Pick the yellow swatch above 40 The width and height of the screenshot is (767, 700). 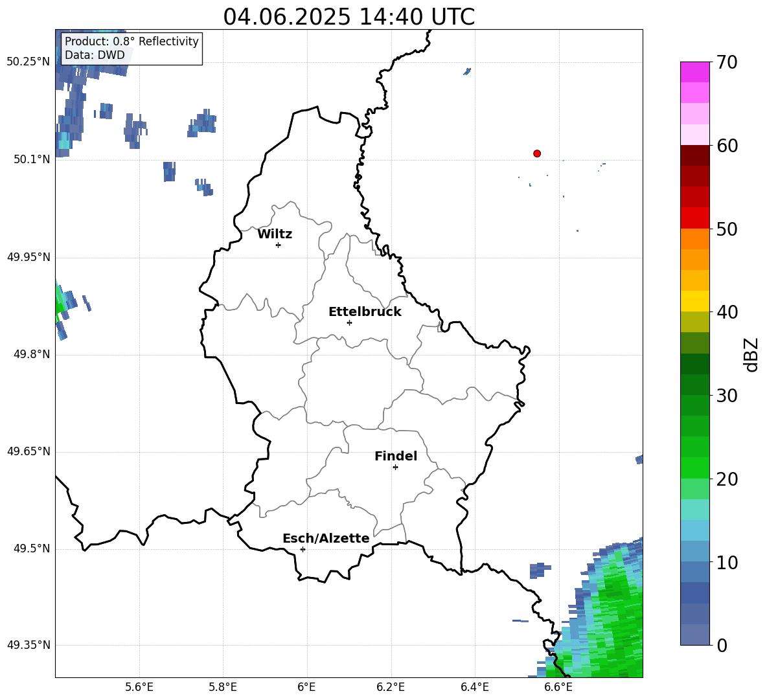pos(694,301)
